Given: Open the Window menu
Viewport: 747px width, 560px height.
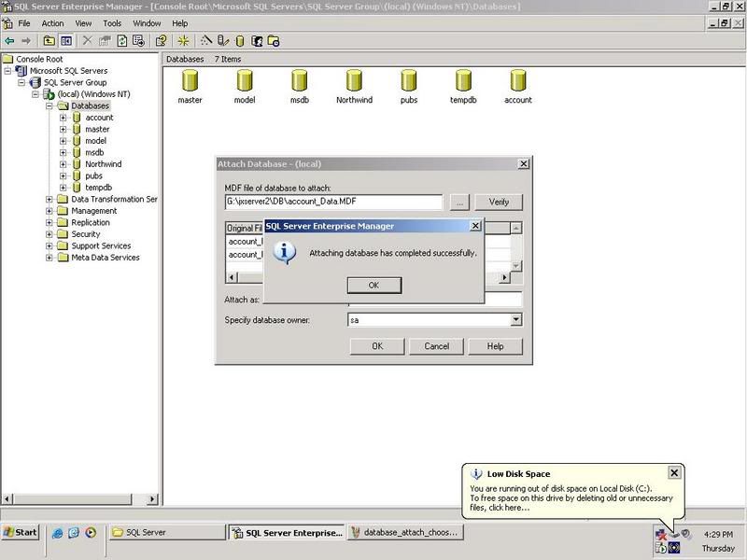Looking at the screenshot, I should coord(147,23).
